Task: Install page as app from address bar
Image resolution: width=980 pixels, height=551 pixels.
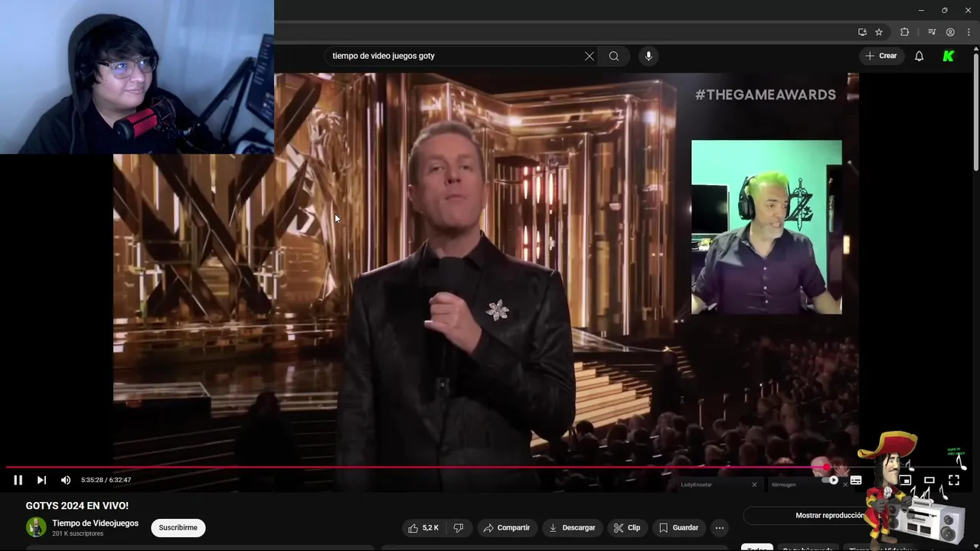Action: click(x=862, y=32)
